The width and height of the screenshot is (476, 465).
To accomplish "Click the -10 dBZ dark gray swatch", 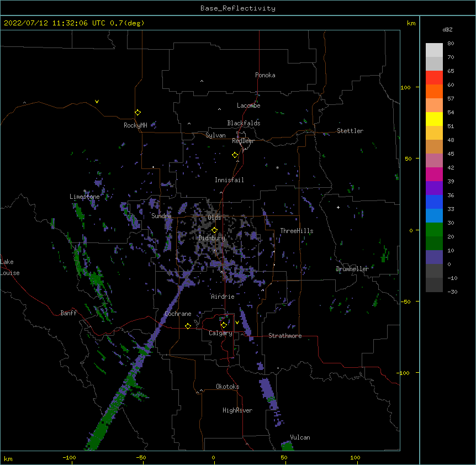I will pyautogui.click(x=434, y=284).
